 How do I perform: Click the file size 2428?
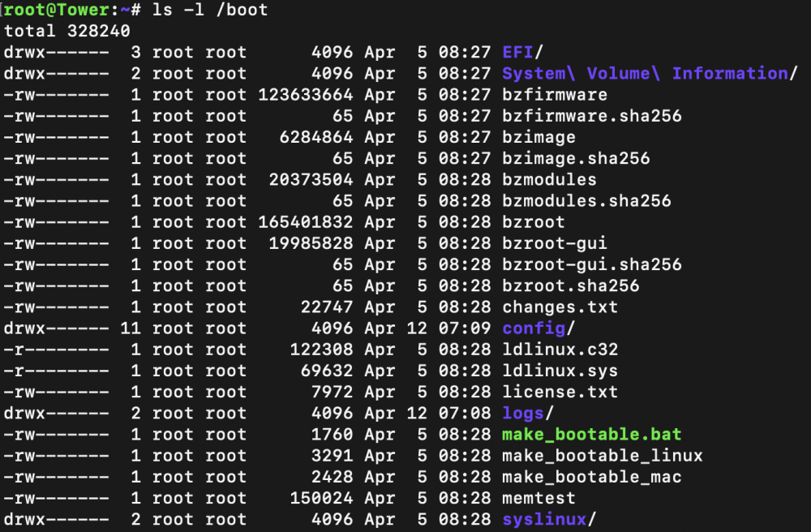tap(332, 477)
